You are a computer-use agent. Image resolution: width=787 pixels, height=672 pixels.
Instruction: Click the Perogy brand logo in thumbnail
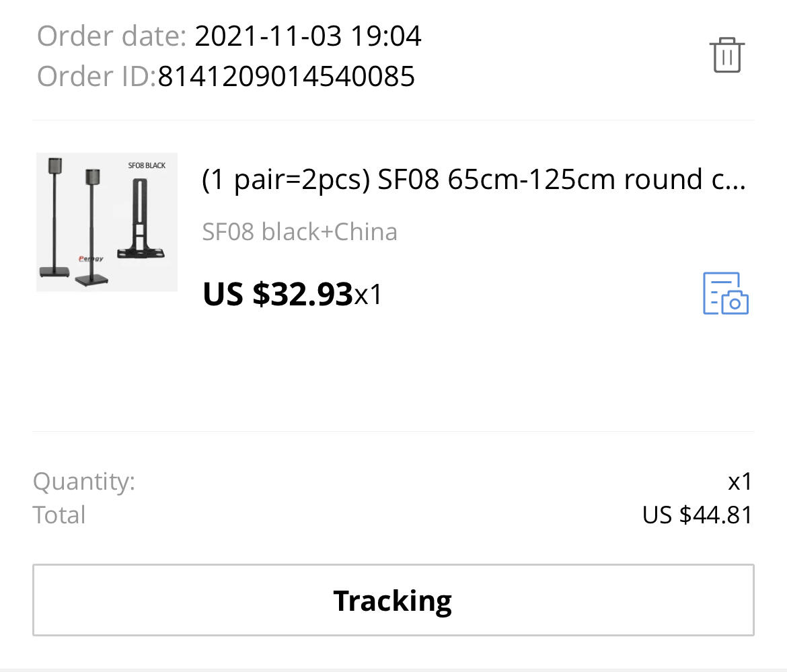click(91, 258)
